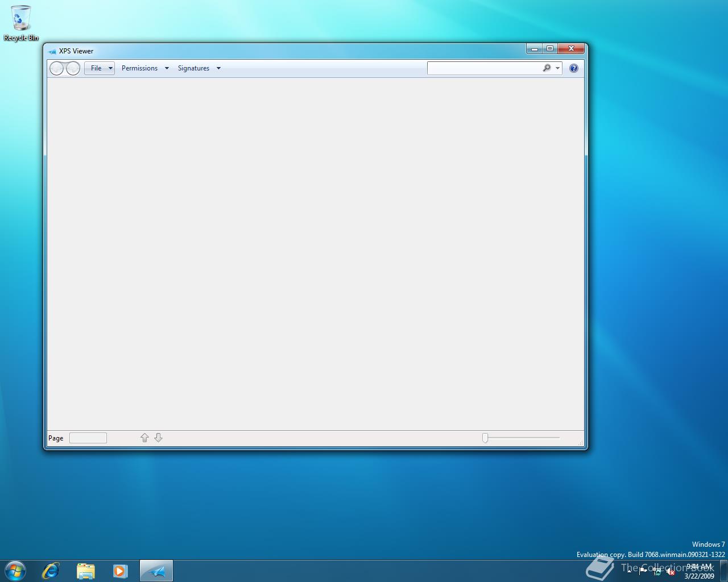Viewport: 728px width, 582px height.
Task: Expand the search options dropdown arrow
Action: [x=558, y=68]
